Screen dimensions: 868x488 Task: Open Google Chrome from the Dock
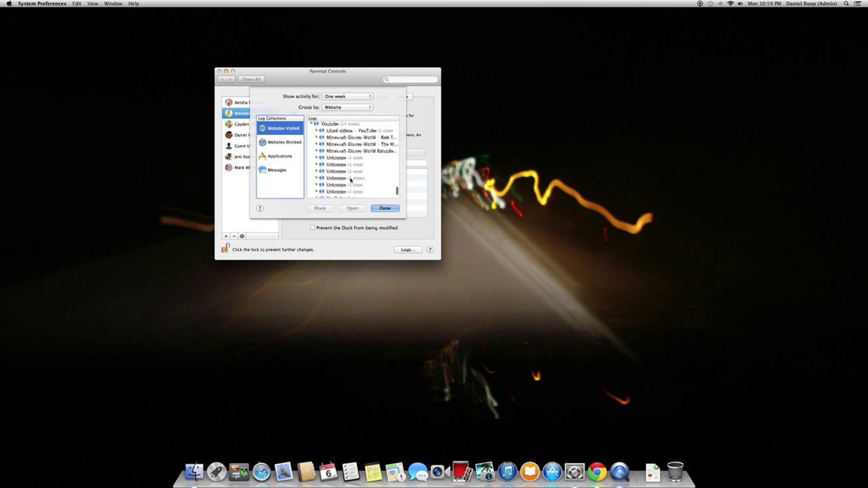pos(597,472)
